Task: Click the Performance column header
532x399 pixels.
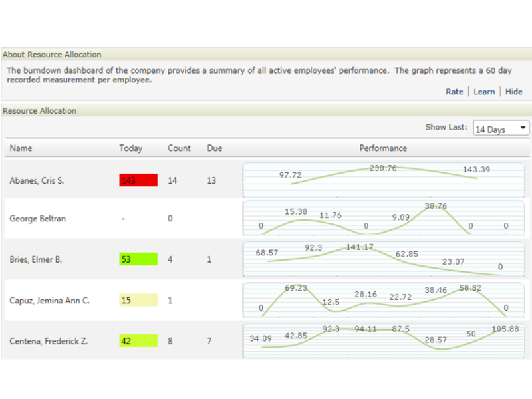Action: pyautogui.click(x=383, y=148)
